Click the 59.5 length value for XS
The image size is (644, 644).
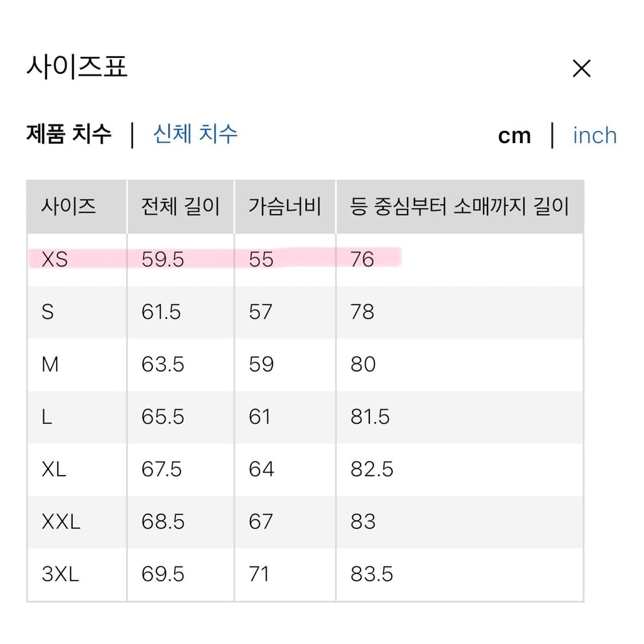click(163, 259)
